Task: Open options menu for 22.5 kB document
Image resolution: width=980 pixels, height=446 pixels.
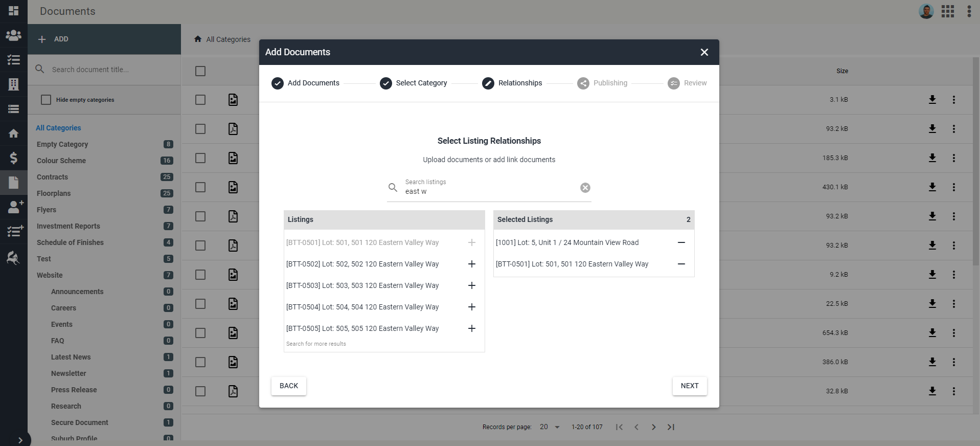Action: [954, 304]
